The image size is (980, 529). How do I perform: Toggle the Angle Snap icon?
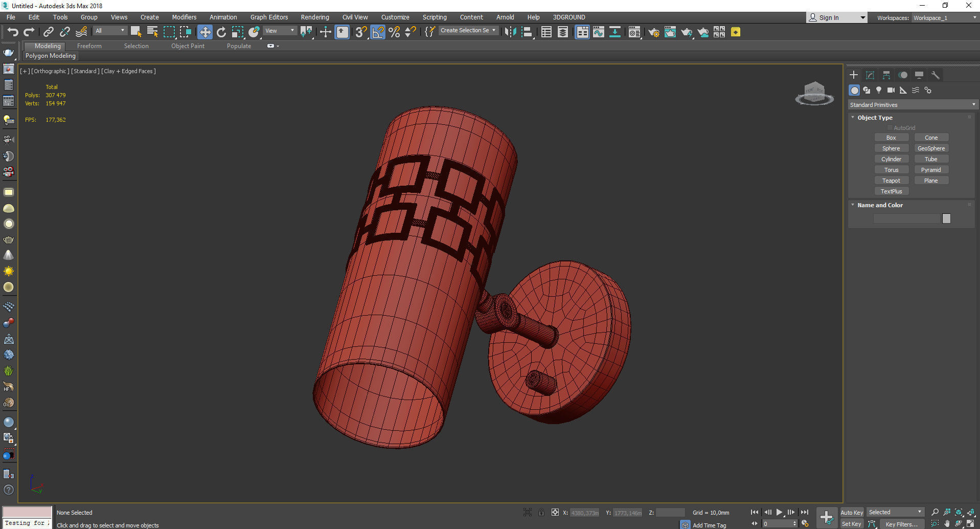click(x=378, y=32)
